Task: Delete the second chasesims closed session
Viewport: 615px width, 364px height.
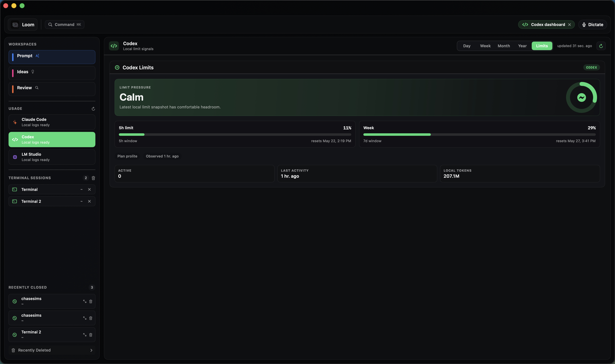Action: tap(91, 318)
